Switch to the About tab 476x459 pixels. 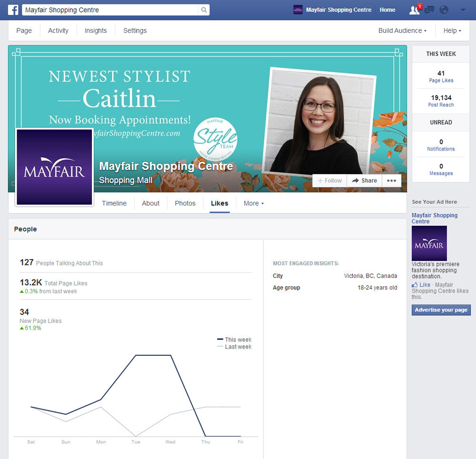tap(150, 203)
